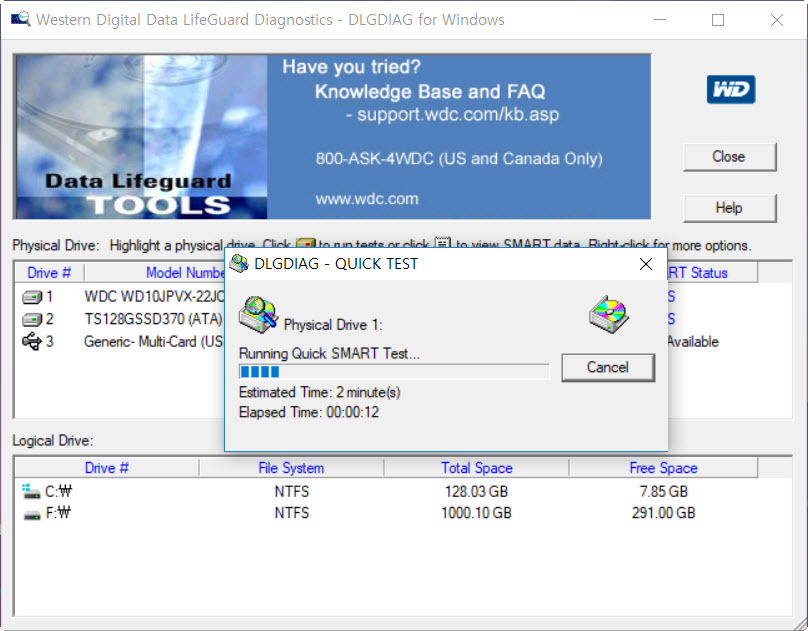Click Elapsed Time 00:00:12 text
The width and height of the screenshot is (808, 631).
(x=309, y=412)
